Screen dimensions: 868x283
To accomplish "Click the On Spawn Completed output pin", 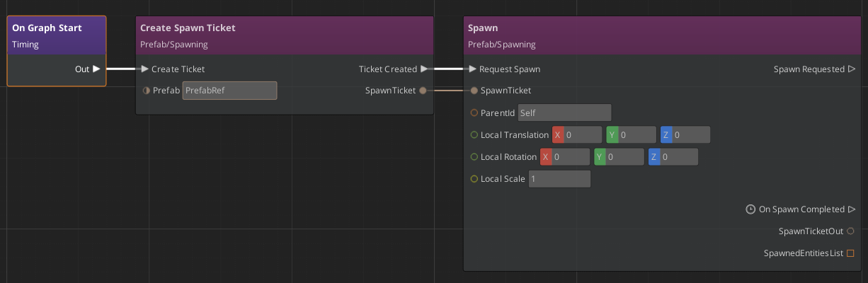I will [x=851, y=209].
